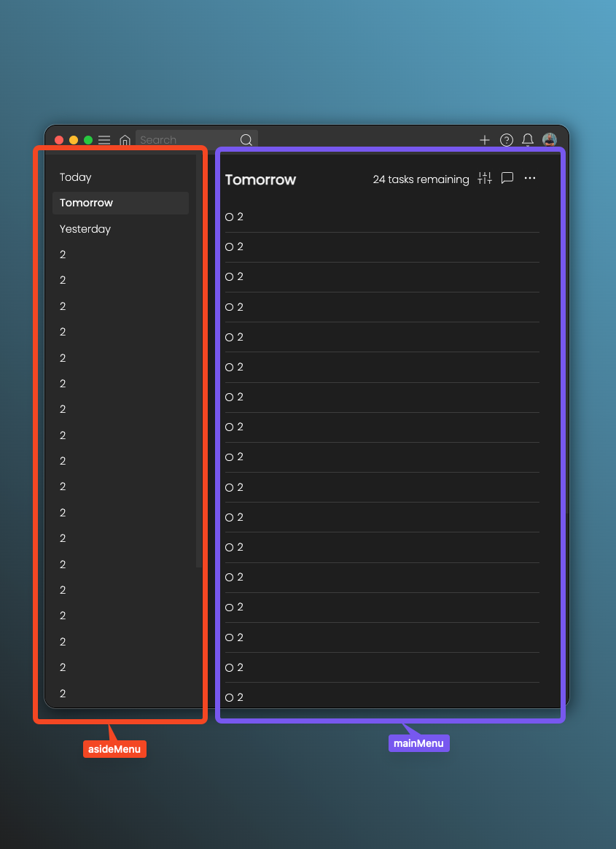Add a new task using the plus icon
The height and width of the screenshot is (849, 616).
[x=485, y=140]
